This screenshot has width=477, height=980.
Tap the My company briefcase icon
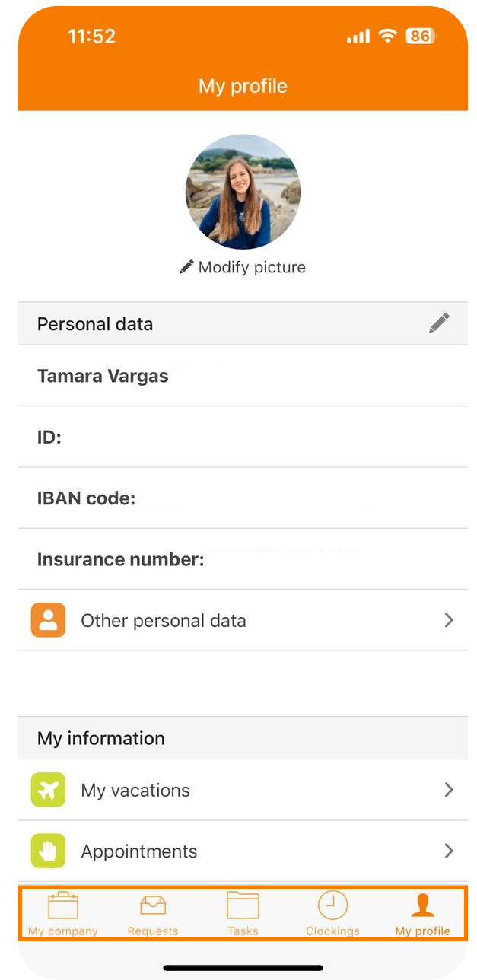coord(63,905)
